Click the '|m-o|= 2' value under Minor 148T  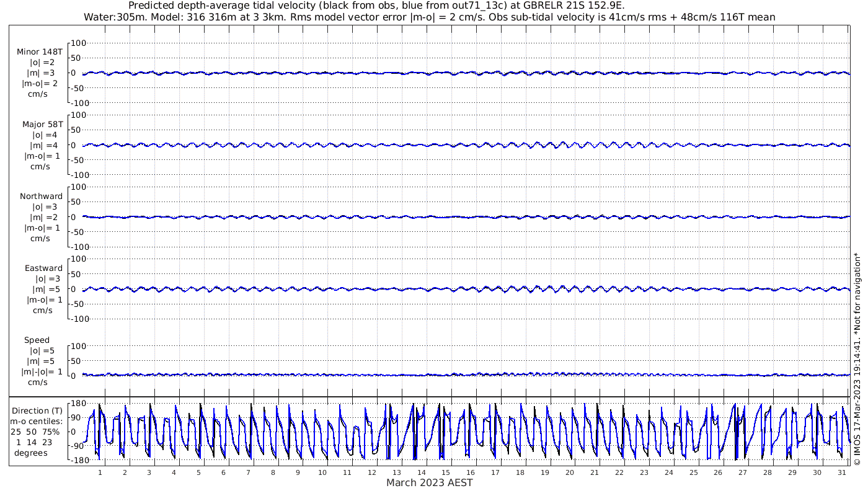pos(40,83)
